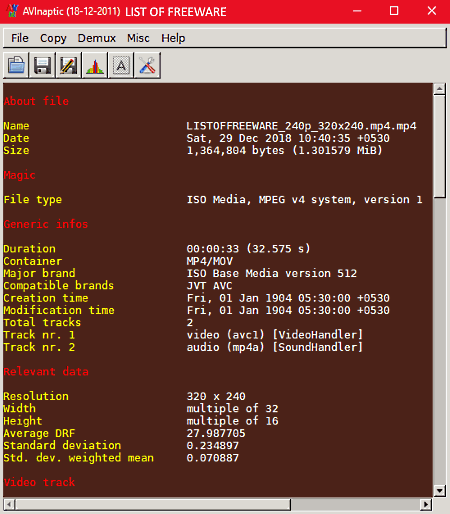The width and height of the screenshot is (450, 514).
Task: Open the DRF histogram chart icon
Action: coord(95,65)
